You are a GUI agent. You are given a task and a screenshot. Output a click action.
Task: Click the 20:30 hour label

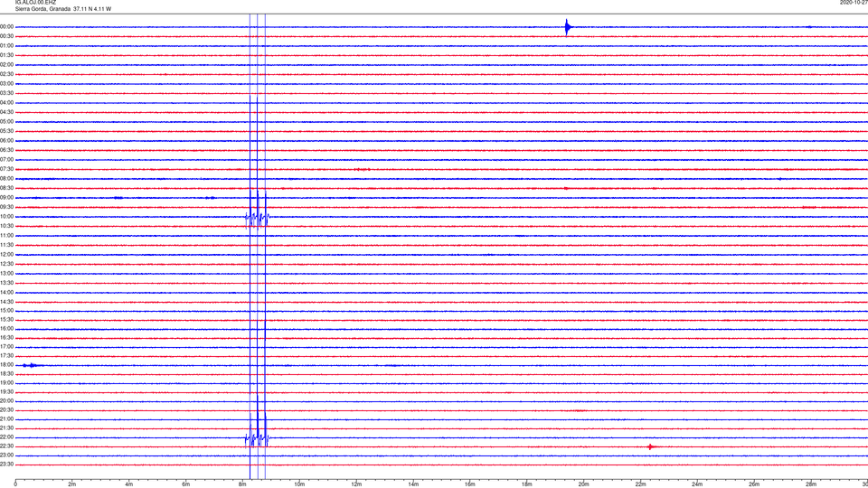click(x=7, y=410)
